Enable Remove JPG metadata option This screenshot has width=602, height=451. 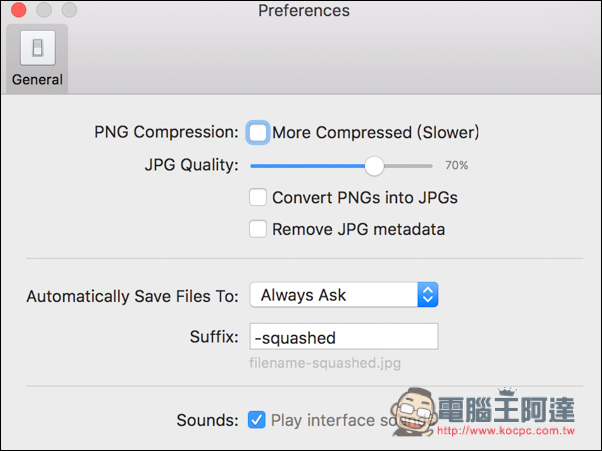pyautogui.click(x=258, y=229)
